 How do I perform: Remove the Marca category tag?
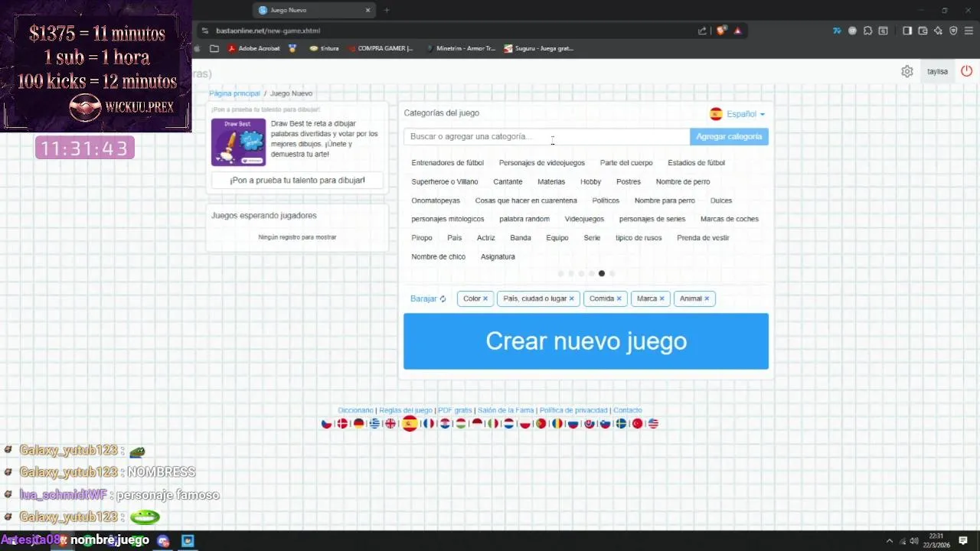coord(661,298)
